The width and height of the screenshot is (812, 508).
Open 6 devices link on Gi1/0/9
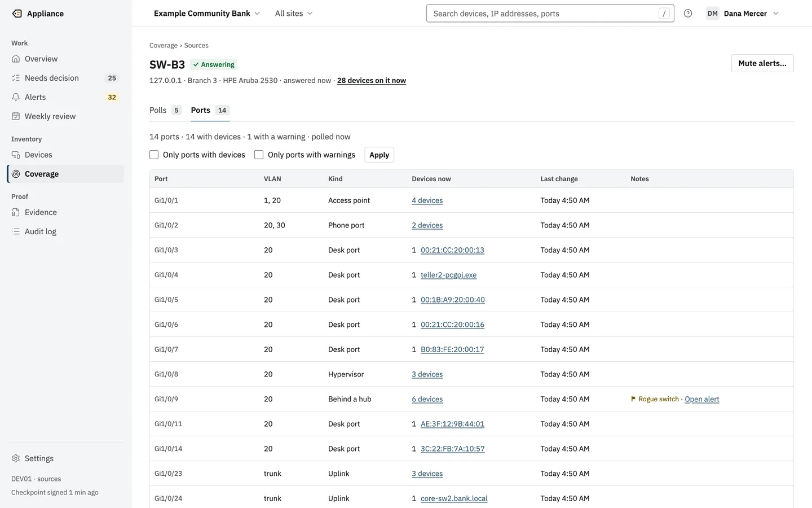[x=427, y=399]
